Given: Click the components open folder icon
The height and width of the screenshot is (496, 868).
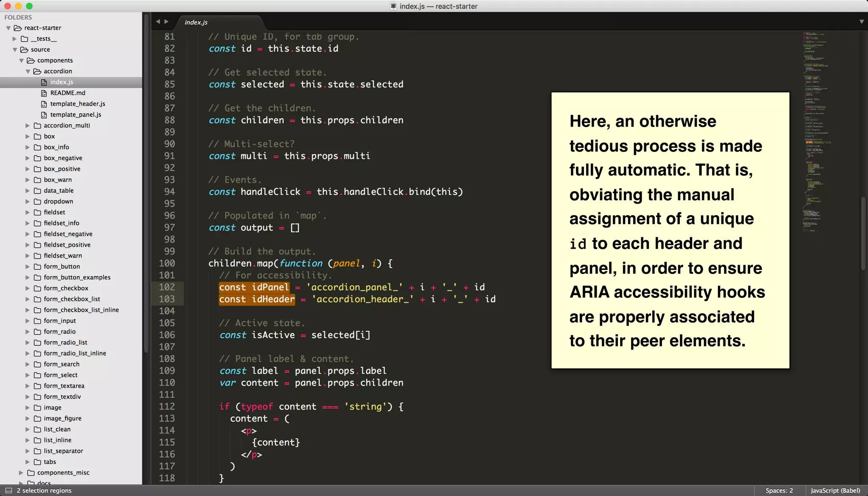Looking at the screenshot, I should tap(31, 61).
